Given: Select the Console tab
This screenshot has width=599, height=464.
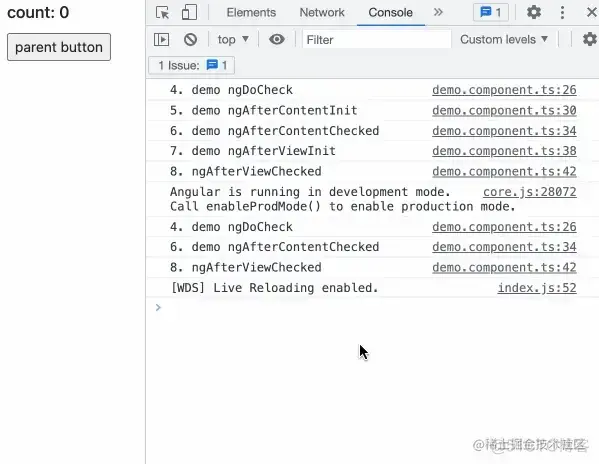Looking at the screenshot, I should (390, 13).
